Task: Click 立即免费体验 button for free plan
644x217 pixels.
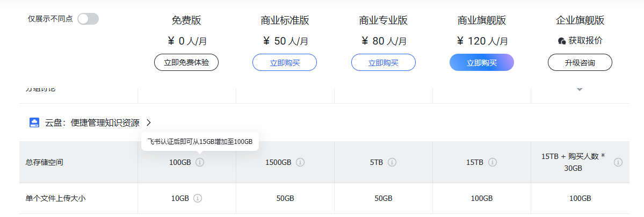Action: pyautogui.click(x=186, y=62)
